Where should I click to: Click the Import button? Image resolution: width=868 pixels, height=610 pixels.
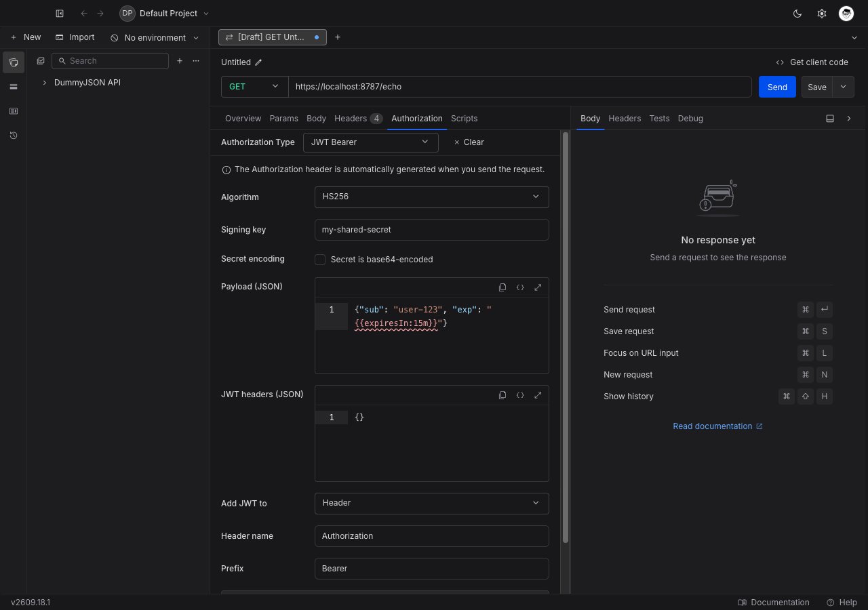(x=75, y=37)
